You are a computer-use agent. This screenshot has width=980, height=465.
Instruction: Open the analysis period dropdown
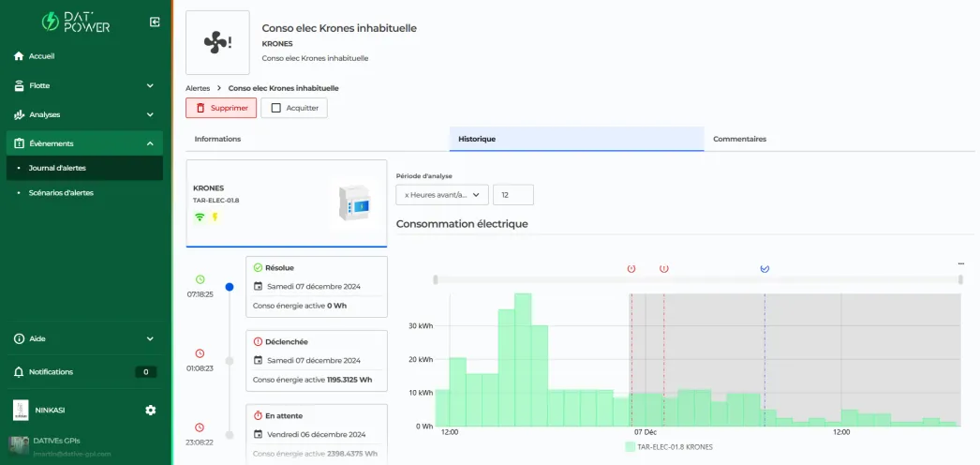coord(442,195)
